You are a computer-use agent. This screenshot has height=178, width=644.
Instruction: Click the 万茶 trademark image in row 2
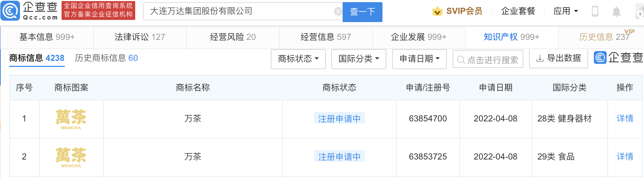71,157
